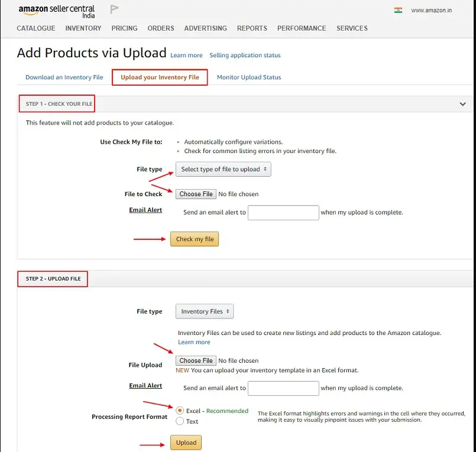Switch to Upload your Inventory File tab
Screen dimensions: 476x452
[160, 77]
